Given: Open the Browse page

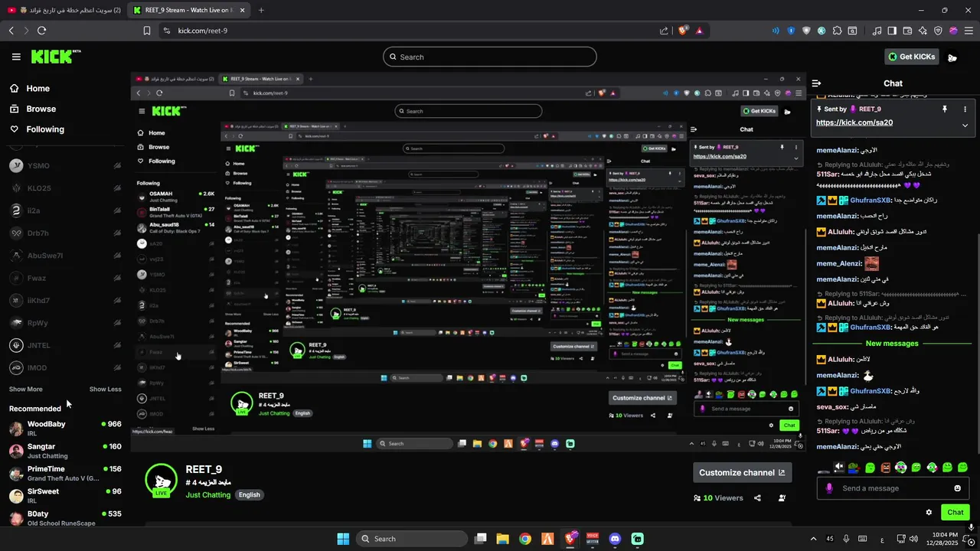Looking at the screenshot, I should click(x=41, y=109).
